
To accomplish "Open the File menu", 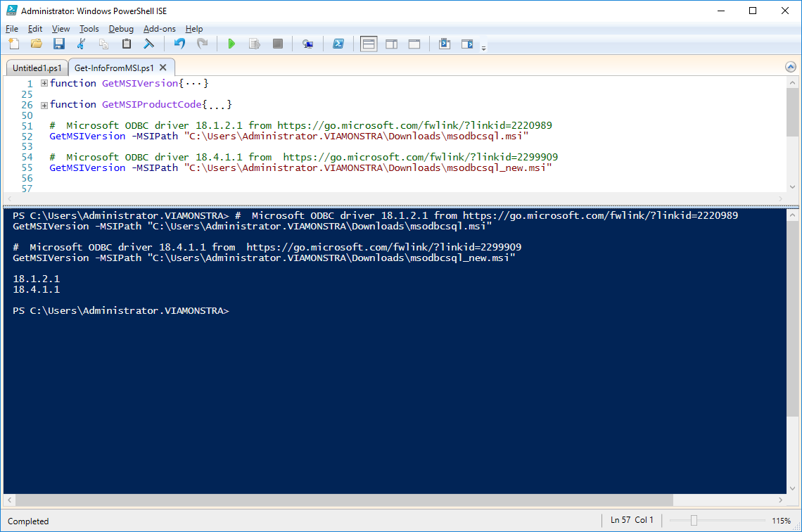I will point(12,29).
